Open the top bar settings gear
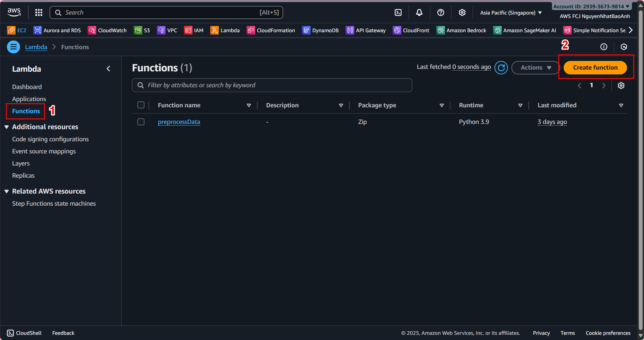Image resolution: width=644 pixels, height=340 pixels. 462,12
